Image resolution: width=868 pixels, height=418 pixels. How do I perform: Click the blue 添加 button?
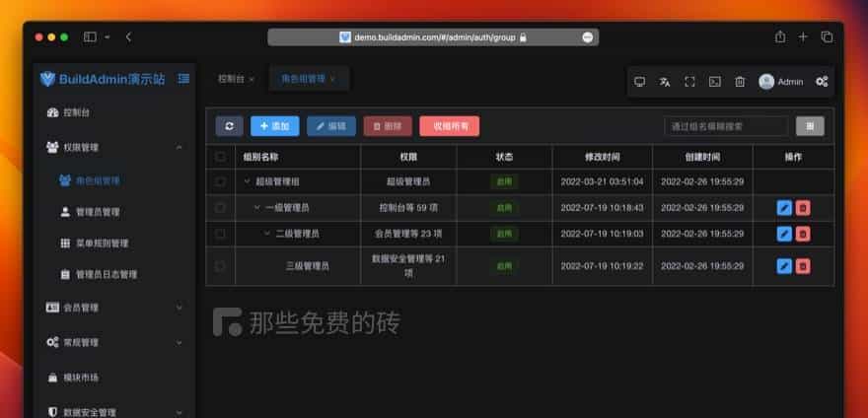pyautogui.click(x=274, y=126)
